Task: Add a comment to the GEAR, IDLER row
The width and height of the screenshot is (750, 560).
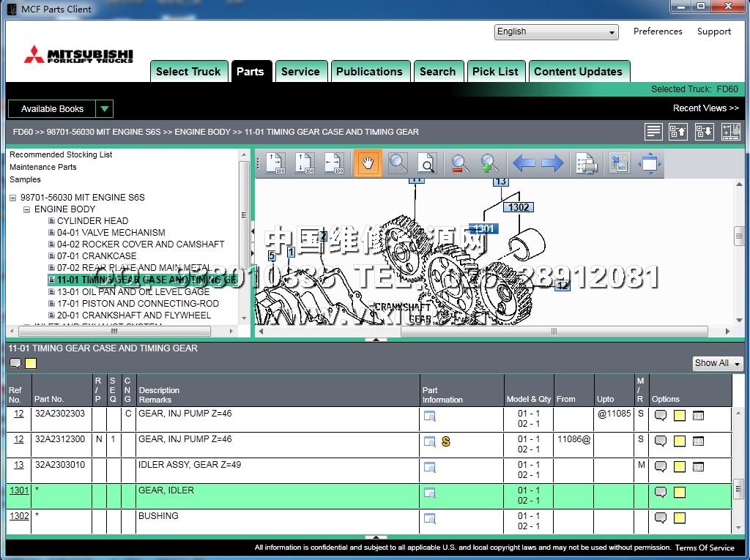Action: pos(661,493)
